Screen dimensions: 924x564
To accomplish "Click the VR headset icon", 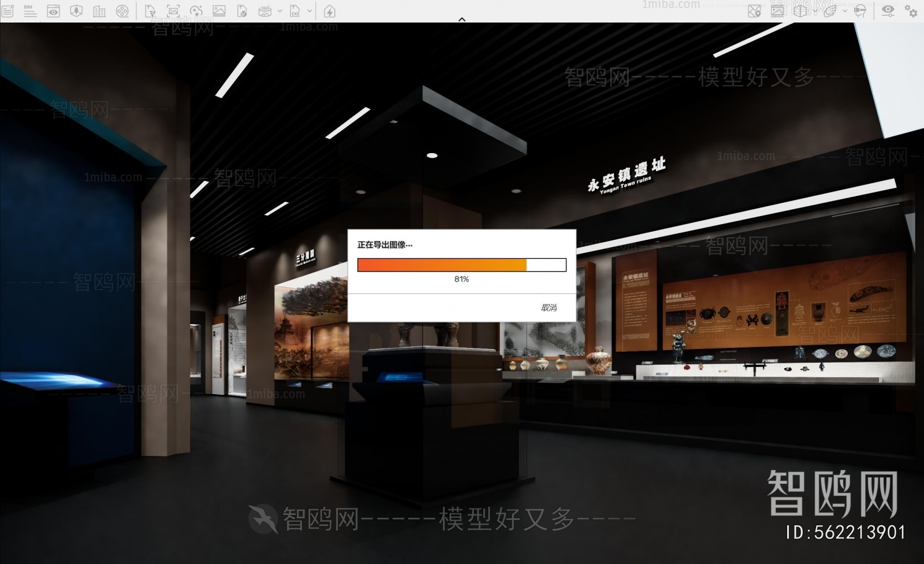I will pos(860,11).
